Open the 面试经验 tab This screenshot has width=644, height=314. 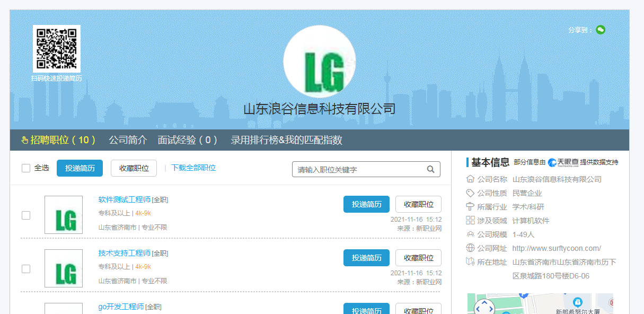tap(188, 140)
